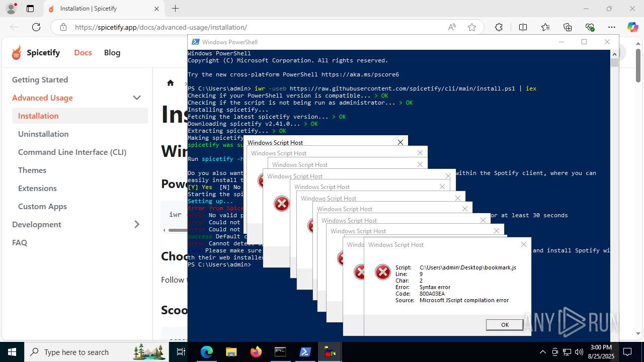The width and height of the screenshot is (644, 362).
Task: Open the clock and date
Action: pyautogui.click(x=601, y=352)
